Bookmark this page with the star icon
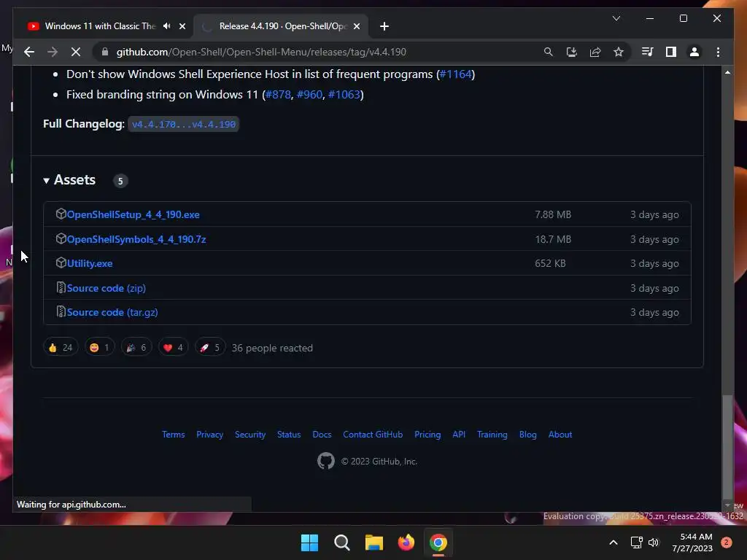Image resolution: width=747 pixels, height=560 pixels. coord(619,52)
